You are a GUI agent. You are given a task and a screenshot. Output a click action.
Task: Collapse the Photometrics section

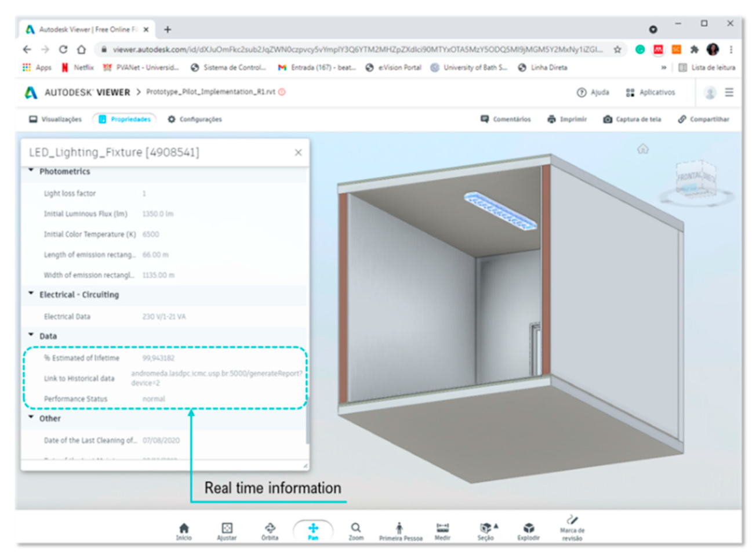click(x=31, y=171)
